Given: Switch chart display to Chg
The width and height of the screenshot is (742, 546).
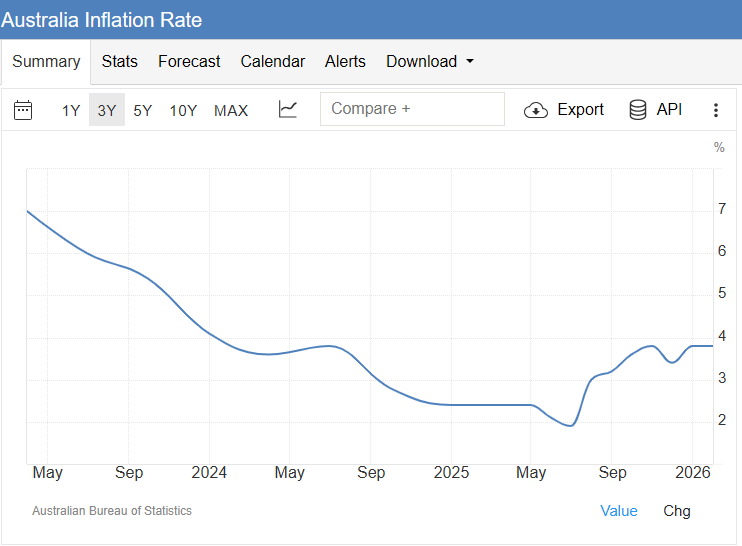Looking at the screenshot, I should [x=677, y=511].
